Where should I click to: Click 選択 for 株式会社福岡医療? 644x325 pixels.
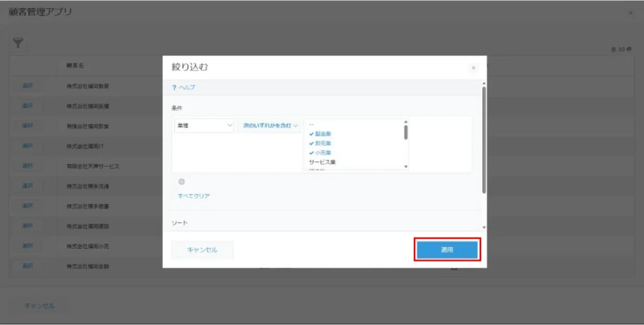27,106
